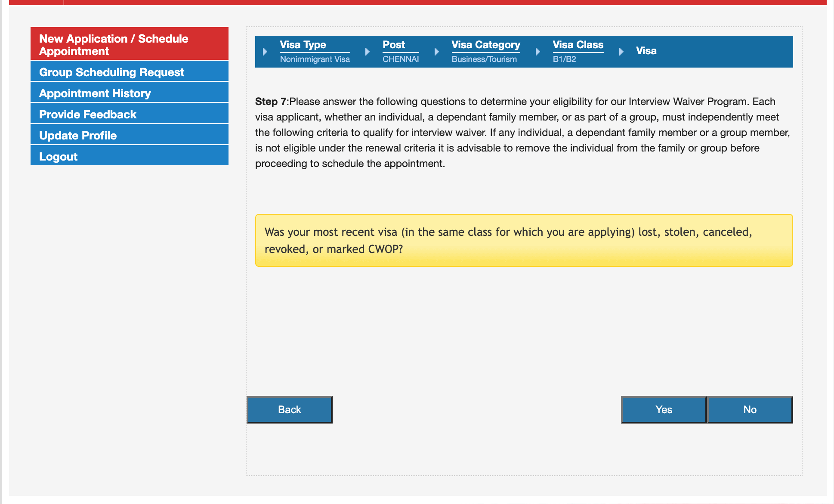Click the yellow CWOP question box
This screenshot has height=504, width=834.
(x=524, y=241)
